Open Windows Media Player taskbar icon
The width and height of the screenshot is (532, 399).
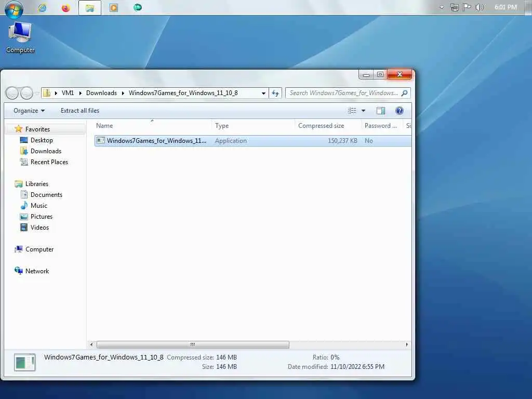(114, 8)
